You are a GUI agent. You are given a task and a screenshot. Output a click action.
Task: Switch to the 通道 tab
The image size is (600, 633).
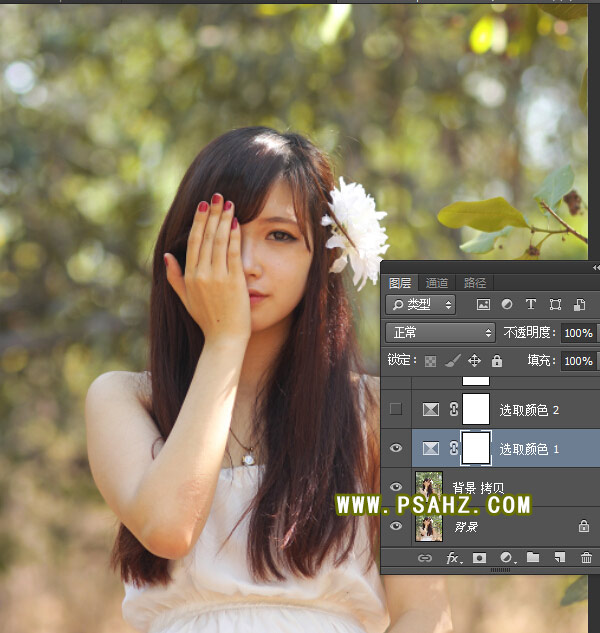pyautogui.click(x=437, y=283)
